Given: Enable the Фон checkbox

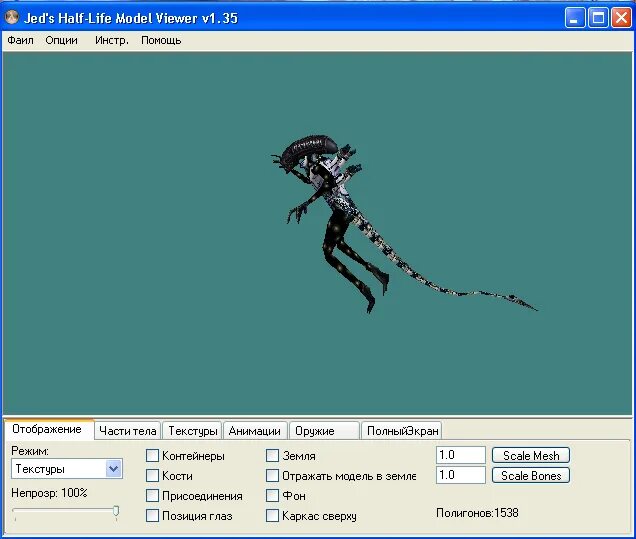Looking at the screenshot, I should (x=273, y=495).
